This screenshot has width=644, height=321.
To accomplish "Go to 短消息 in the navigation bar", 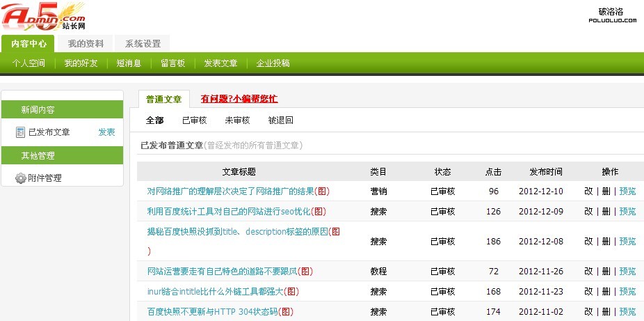I will [x=129, y=63].
